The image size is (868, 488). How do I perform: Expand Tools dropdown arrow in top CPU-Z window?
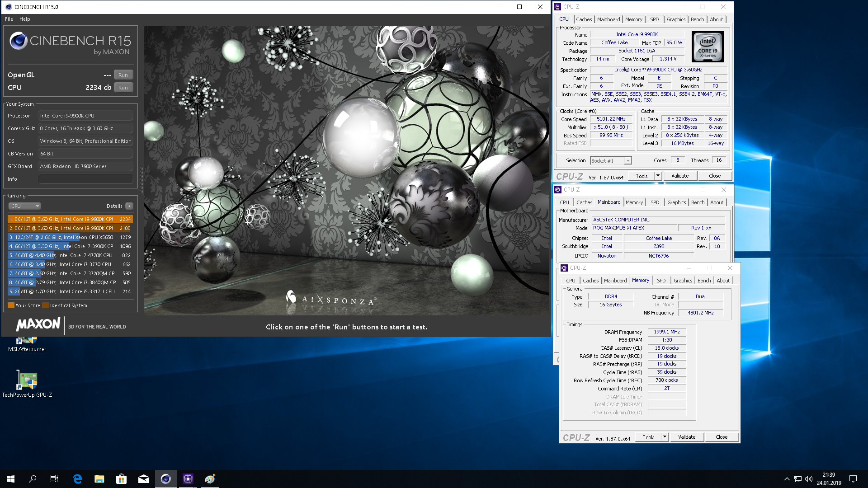click(658, 176)
